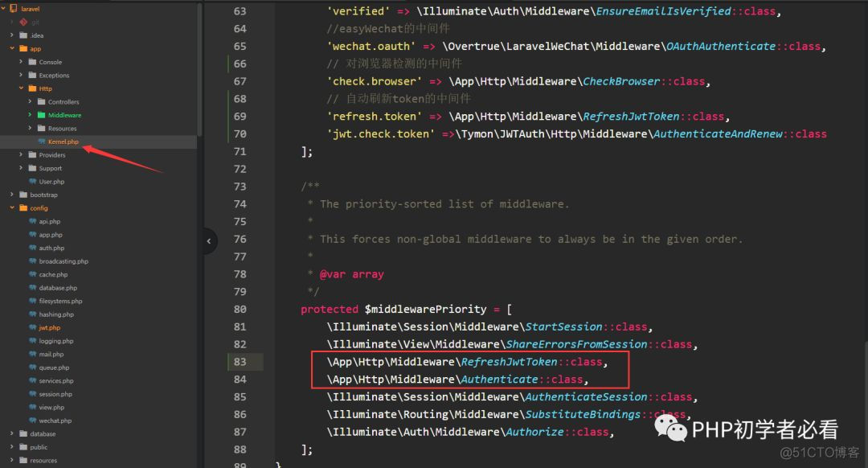Expand the Providers folder chevron
The height and width of the screenshot is (468, 868).
[x=21, y=154]
